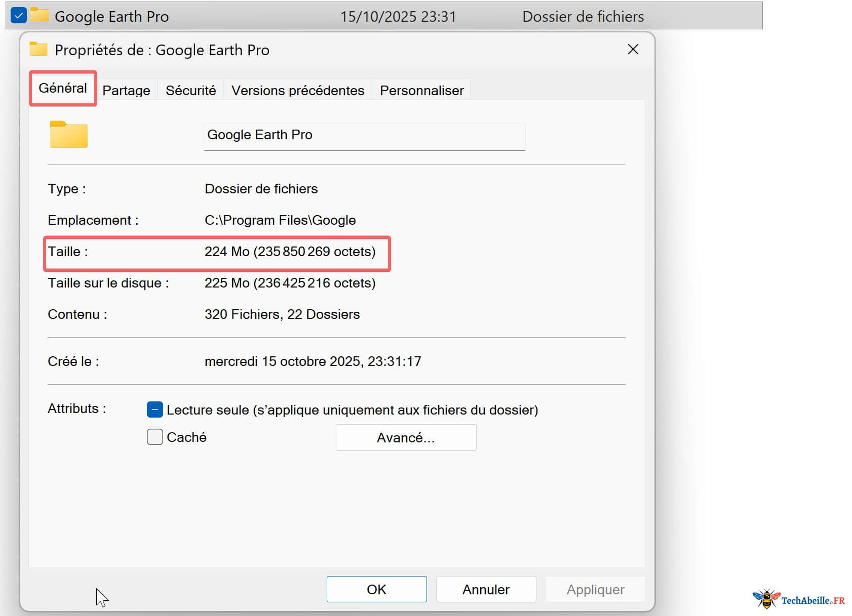
Task: Select the Général tab
Action: coord(63,88)
